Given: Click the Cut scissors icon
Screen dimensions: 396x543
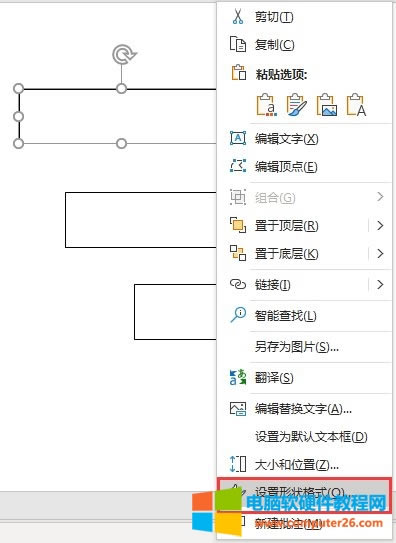Looking at the screenshot, I should [x=238, y=17].
